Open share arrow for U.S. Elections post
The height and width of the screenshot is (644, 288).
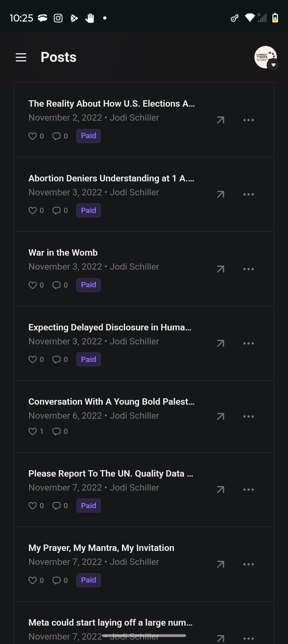[220, 120]
